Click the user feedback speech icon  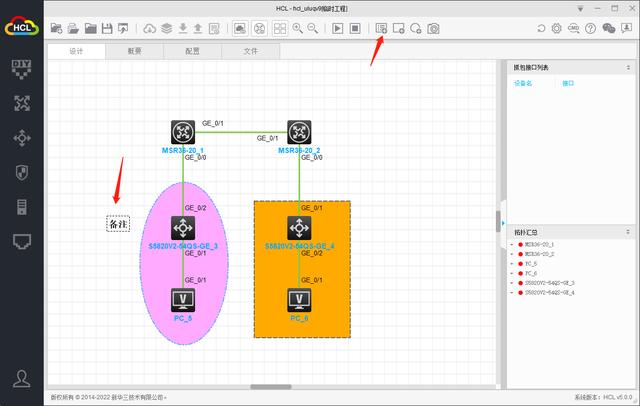point(626,28)
